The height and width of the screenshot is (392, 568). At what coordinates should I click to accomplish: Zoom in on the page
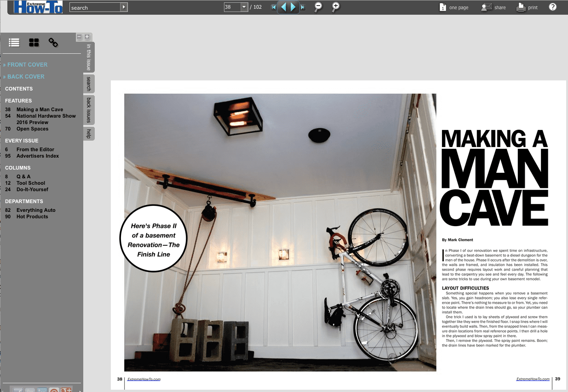335,7
